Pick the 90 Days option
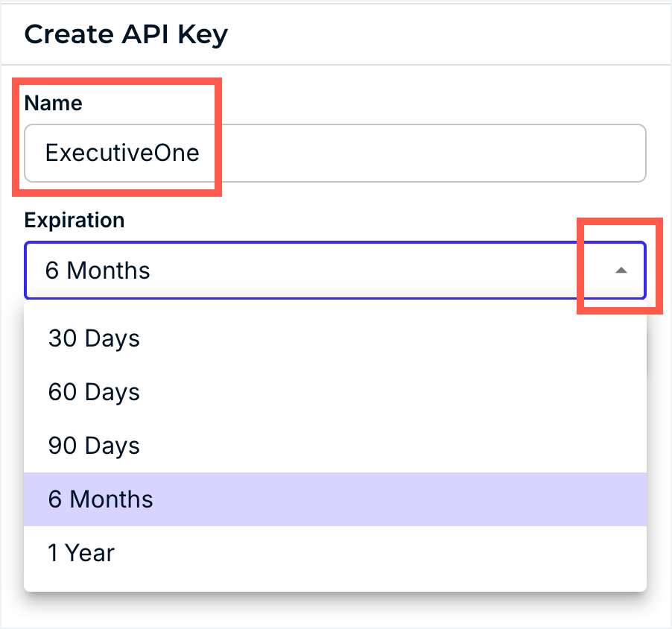This screenshot has width=672, height=629. 94,446
